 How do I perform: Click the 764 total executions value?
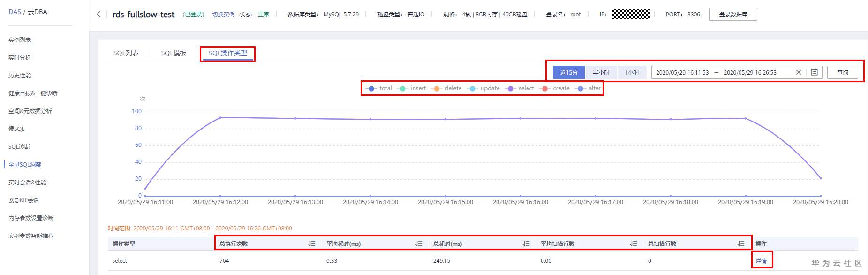[x=224, y=261]
